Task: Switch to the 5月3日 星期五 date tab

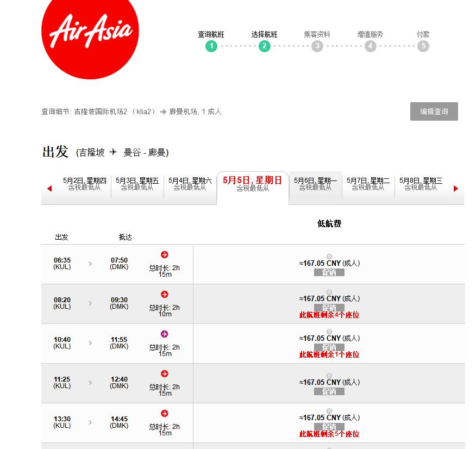Action: [137, 184]
